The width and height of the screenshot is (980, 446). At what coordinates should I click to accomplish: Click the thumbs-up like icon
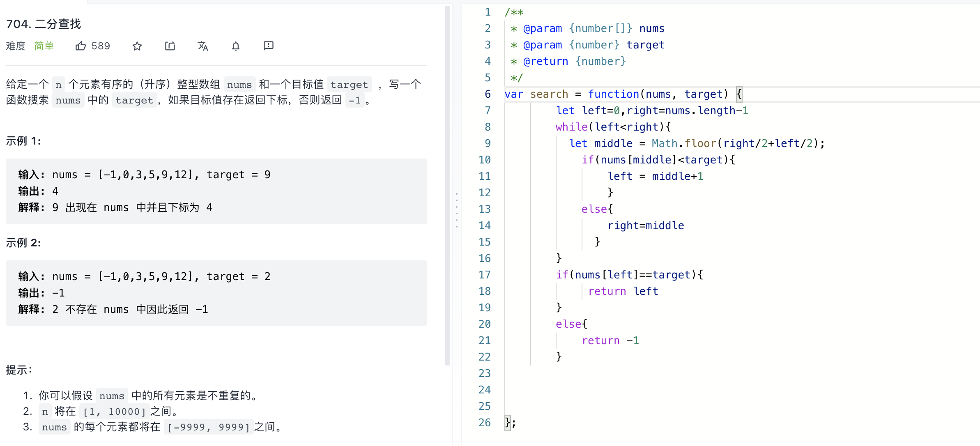click(81, 46)
